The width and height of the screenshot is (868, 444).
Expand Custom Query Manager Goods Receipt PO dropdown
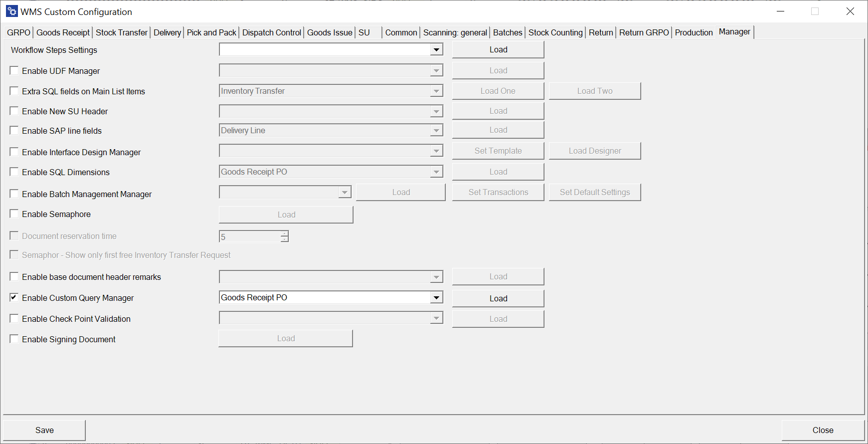pos(436,298)
